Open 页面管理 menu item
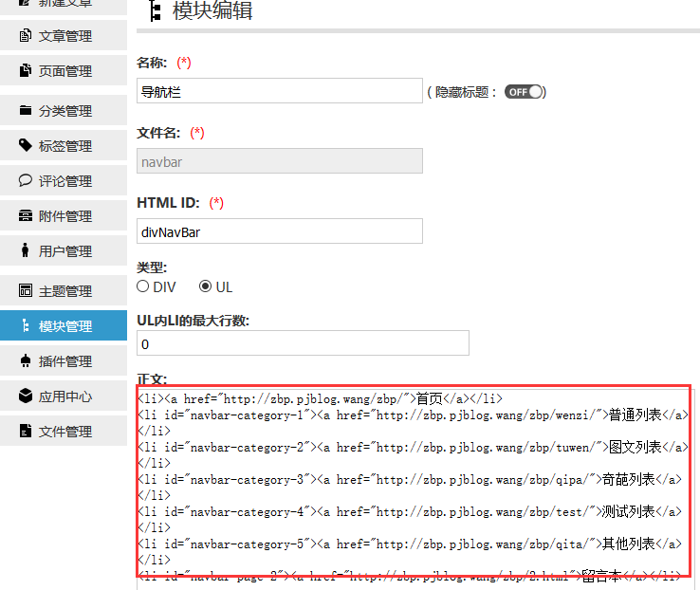 [x=64, y=70]
